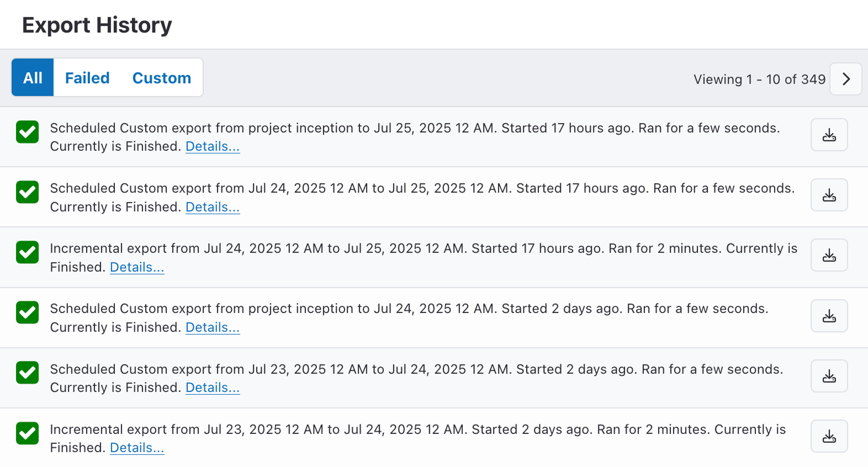
Task: Download Scheduled Custom Jul 23 to Jul 24 export
Action: [829, 376]
